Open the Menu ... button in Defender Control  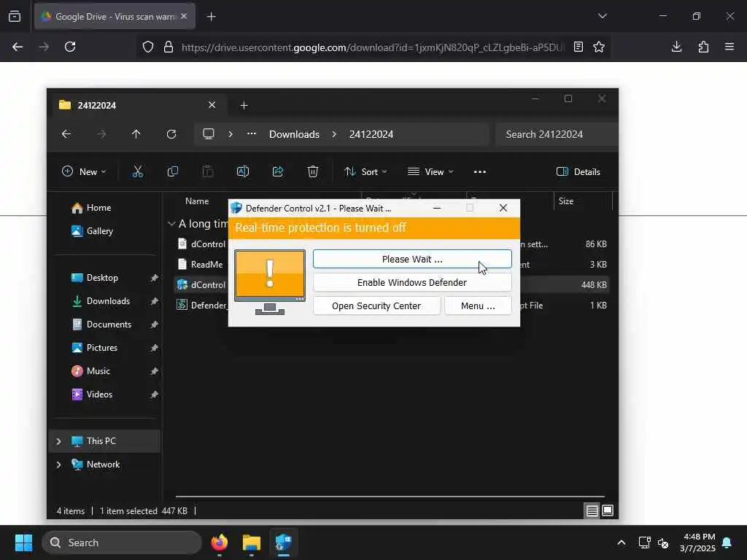[x=478, y=306]
